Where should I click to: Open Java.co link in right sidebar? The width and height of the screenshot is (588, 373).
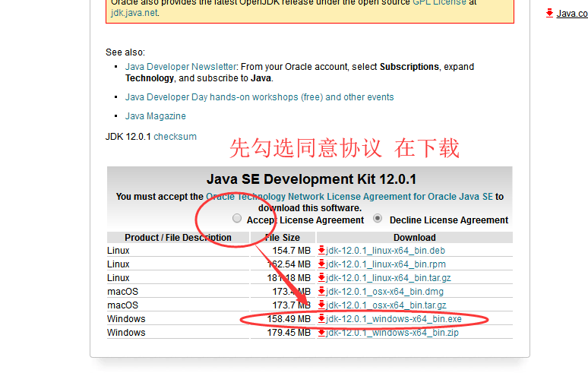coord(572,14)
